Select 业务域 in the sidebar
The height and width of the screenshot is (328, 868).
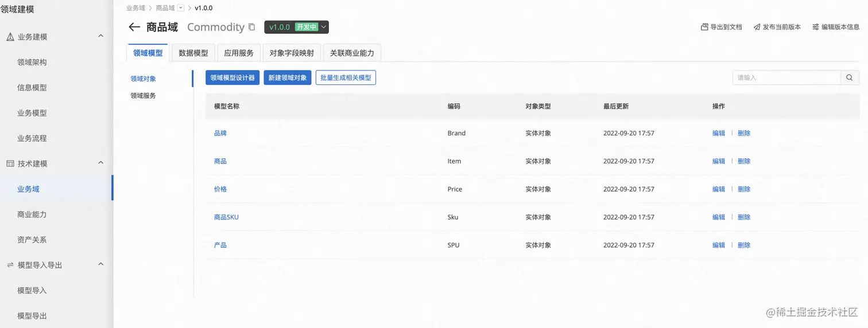29,189
